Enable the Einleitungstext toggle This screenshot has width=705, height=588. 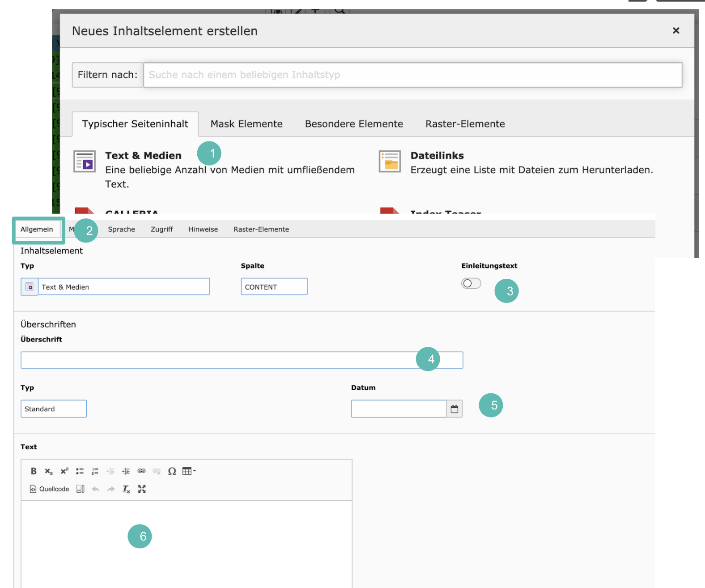[471, 284]
